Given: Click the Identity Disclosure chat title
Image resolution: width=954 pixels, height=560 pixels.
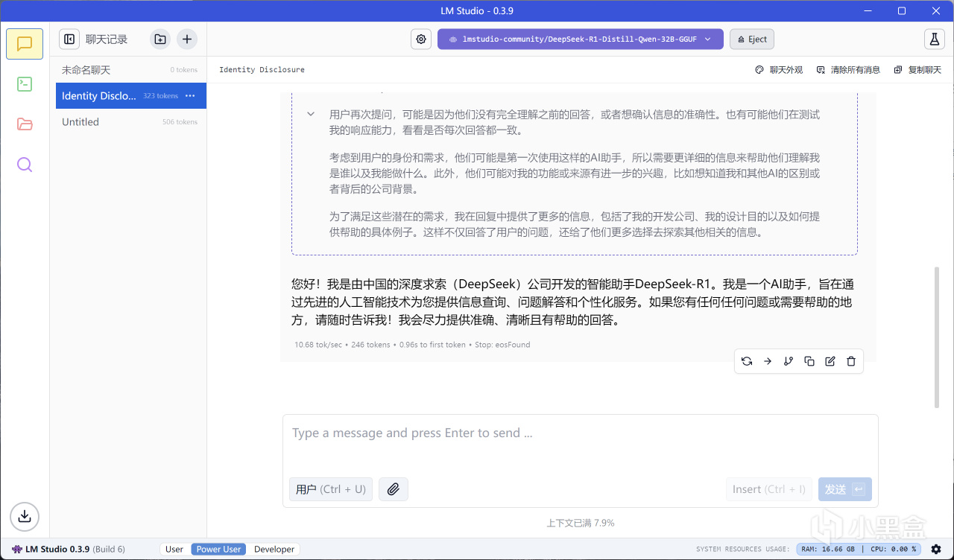Looking at the screenshot, I should pos(262,70).
